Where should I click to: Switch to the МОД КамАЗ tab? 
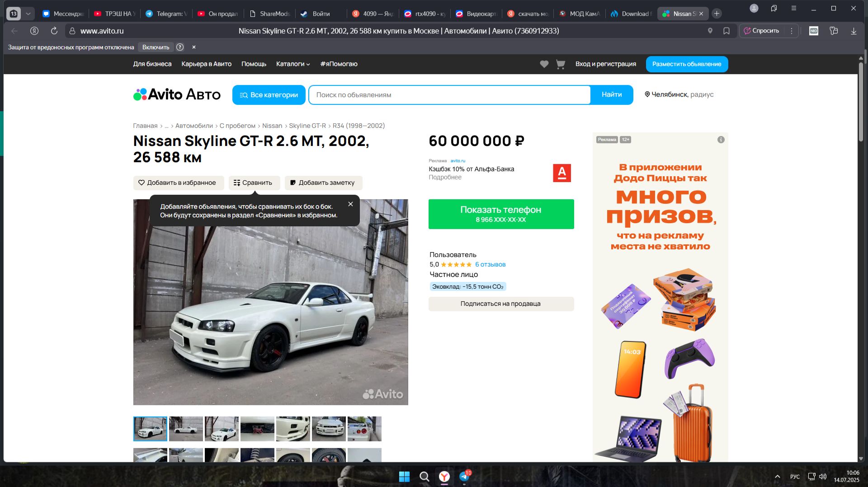580,14
